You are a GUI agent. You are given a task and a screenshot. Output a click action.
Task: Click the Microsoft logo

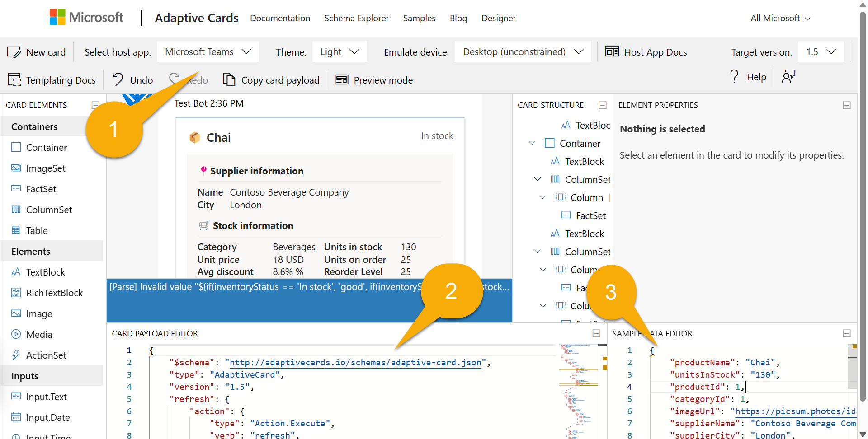point(86,18)
